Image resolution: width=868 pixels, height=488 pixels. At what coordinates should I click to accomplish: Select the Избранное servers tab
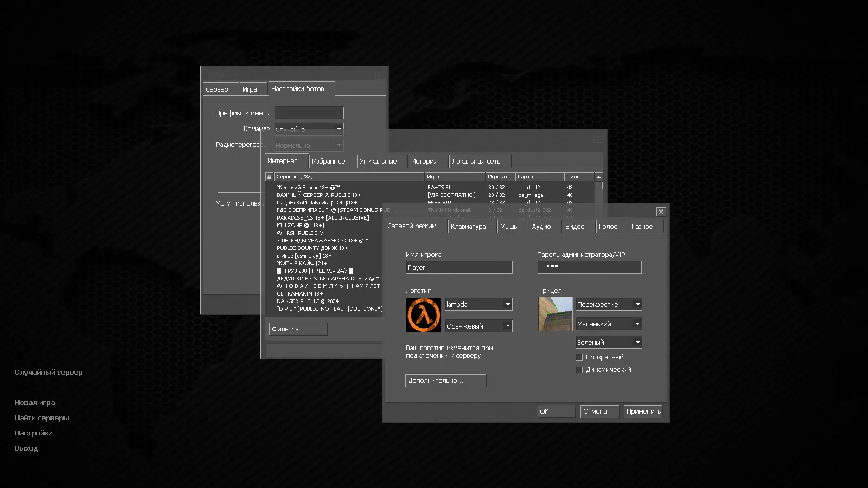point(331,162)
